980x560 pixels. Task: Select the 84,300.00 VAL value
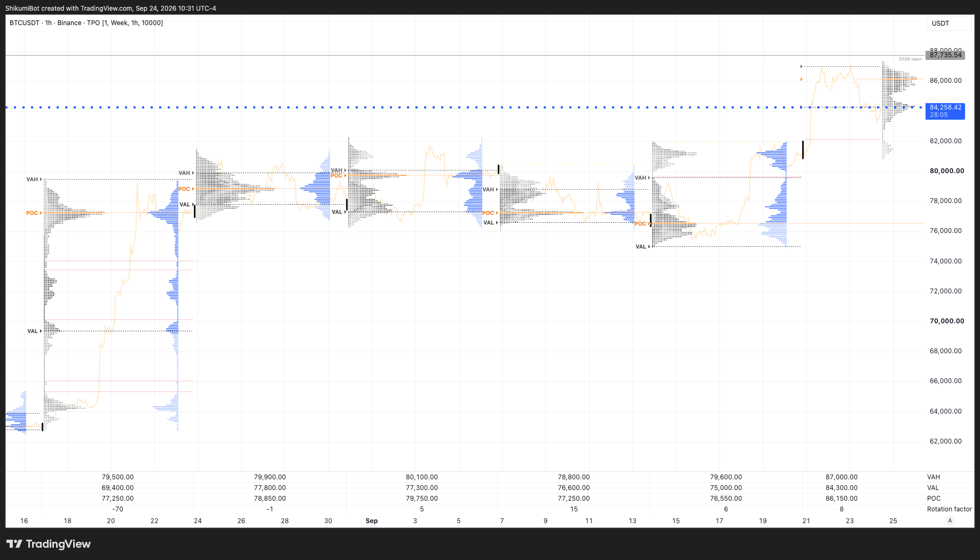tap(842, 488)
